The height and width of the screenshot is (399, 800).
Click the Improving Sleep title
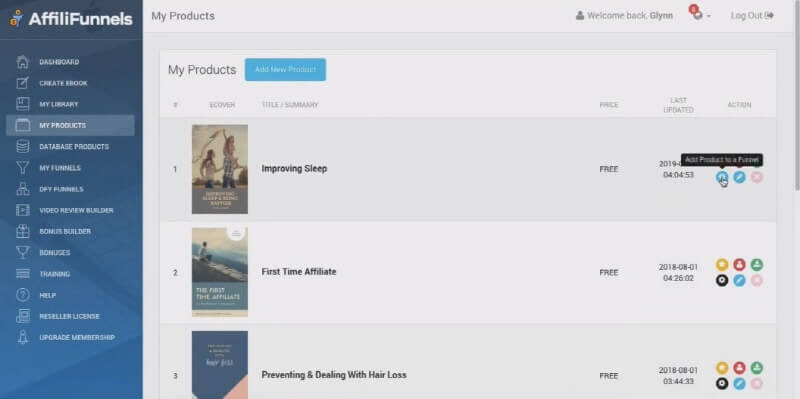click(x=294, y=168)
